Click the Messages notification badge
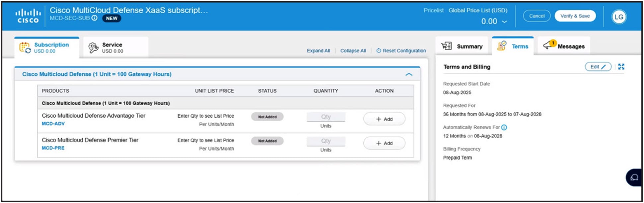 point(553,43)
